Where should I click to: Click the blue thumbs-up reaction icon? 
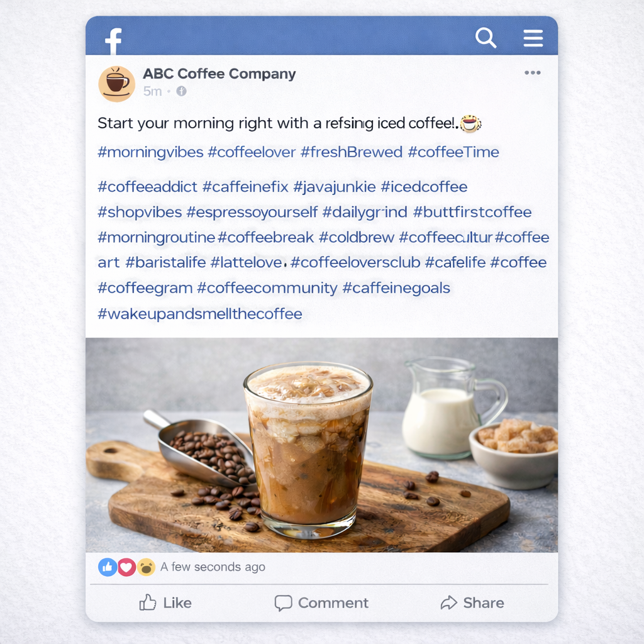coord(108,567)
